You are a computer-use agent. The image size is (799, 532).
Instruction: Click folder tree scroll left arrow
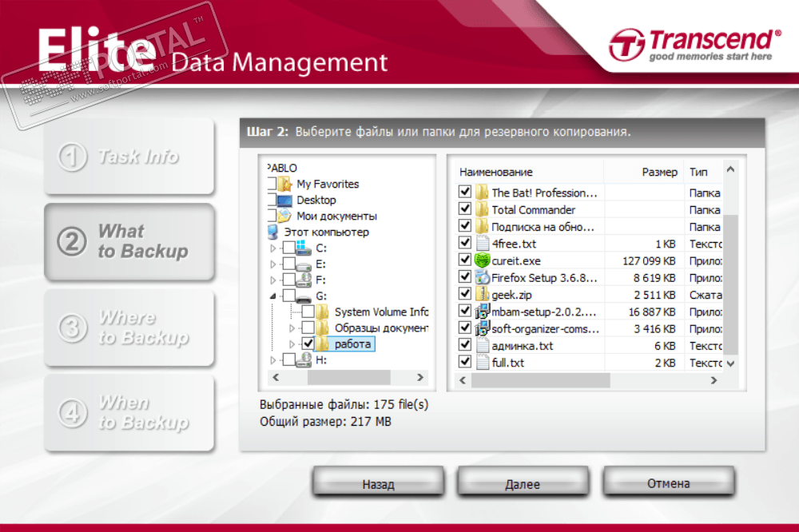276,378
